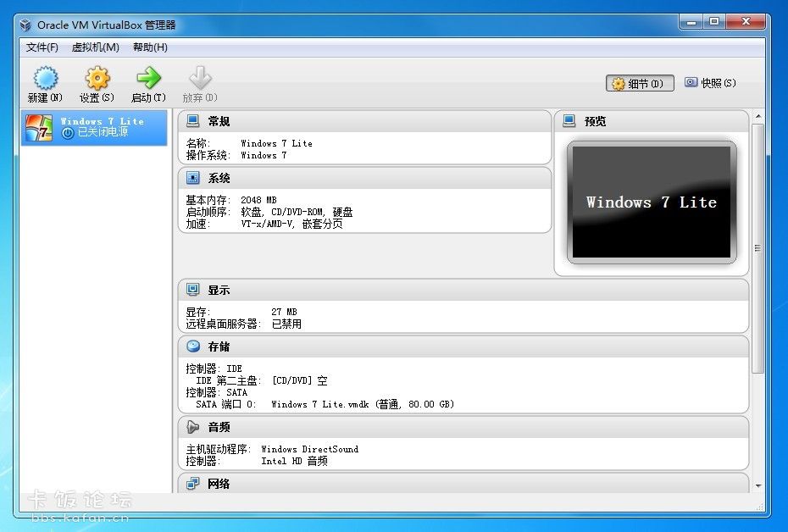Image resolution: width=788 pixels, height=532 pixels.
Task: Start the VM with green arrow (启动)
Action: click(x=148, y=80)
